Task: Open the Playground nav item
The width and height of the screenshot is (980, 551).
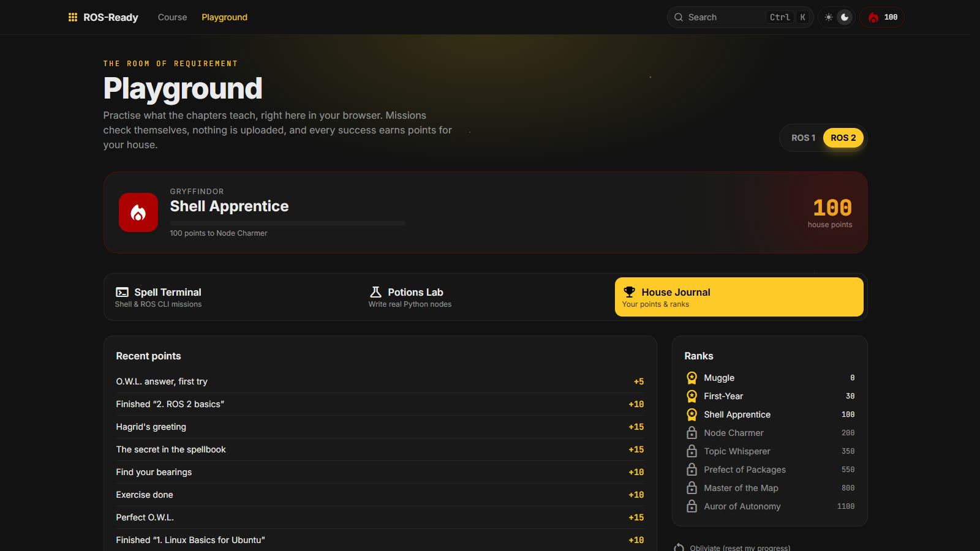Action: click(225, 17)
